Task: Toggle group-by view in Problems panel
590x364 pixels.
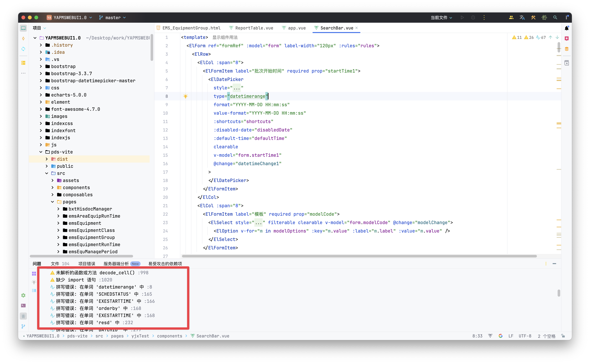Action: [x=34, y=274]
